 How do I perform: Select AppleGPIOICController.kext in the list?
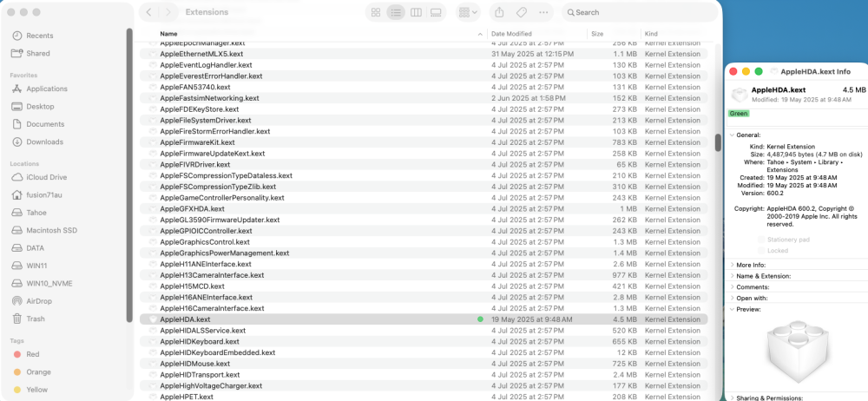point(424,231)
